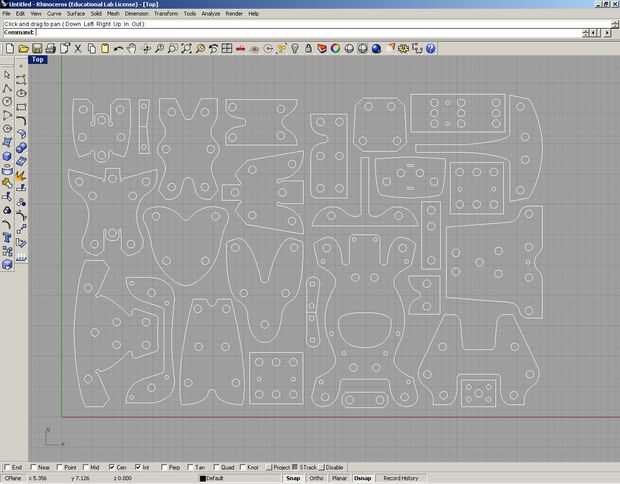Open the Layers icon
This screenshot has width=620, height=484.
(x=322, y=49)
